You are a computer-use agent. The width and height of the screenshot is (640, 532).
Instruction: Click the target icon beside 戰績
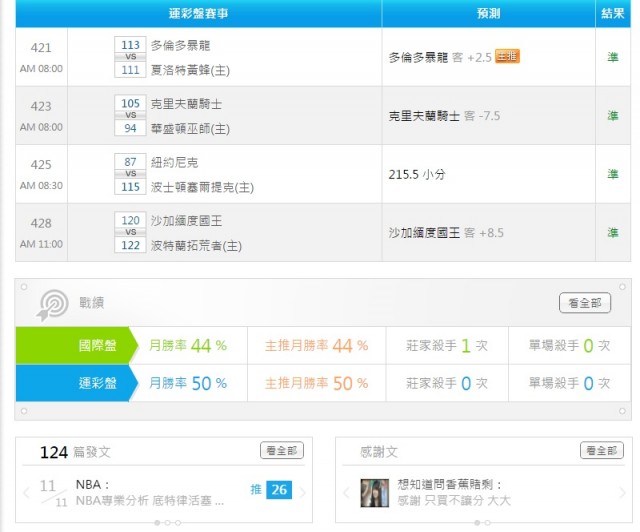(53, 304)
